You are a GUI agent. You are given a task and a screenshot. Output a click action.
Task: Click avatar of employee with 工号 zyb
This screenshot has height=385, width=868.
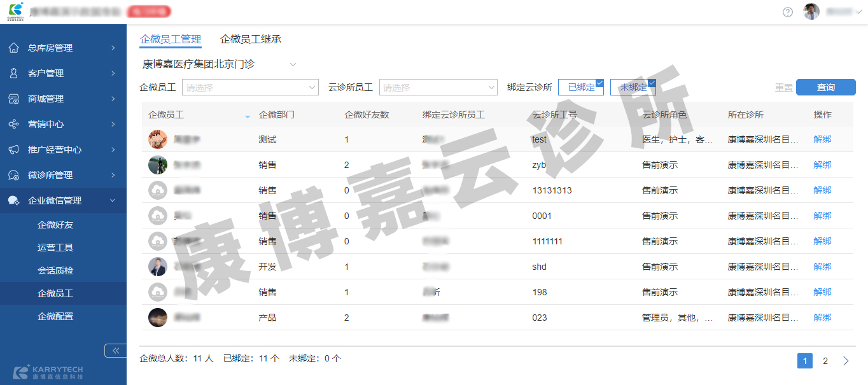tap(158, 165)
